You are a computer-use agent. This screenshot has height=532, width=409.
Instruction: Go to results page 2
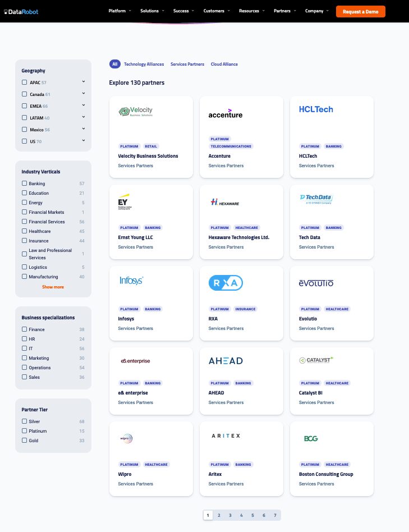tap(219, 515)
